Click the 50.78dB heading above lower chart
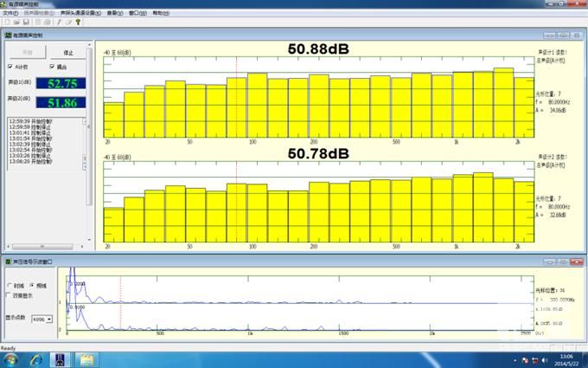Screen dimensions: 588x368 coord(318,153)
